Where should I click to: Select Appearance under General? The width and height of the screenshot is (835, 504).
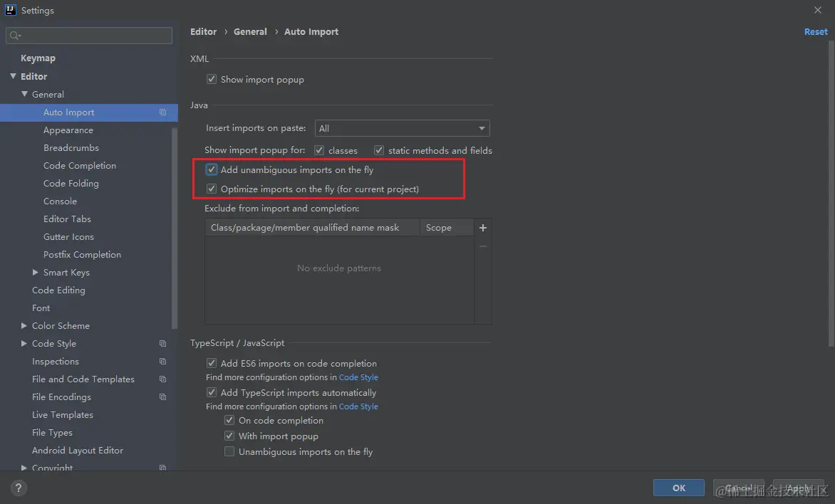tap(68, 130)
